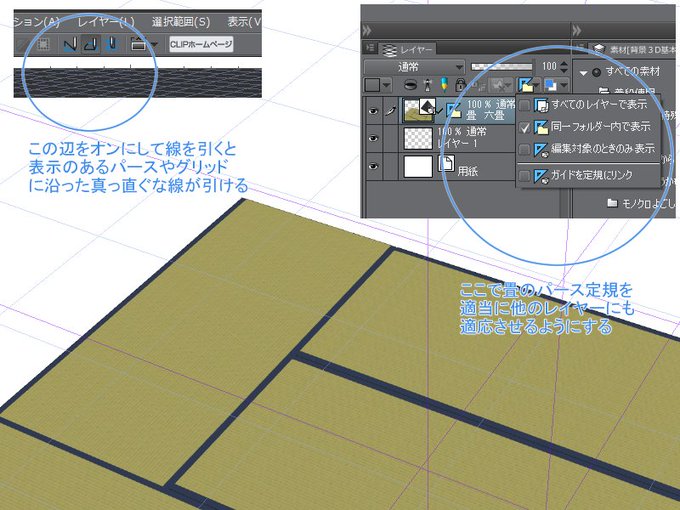Image resolution: width=680 pixels, height=510 pixels.
Task: Toggle Set as Draft Layer pencil icon
Action: tap(444, 85)
